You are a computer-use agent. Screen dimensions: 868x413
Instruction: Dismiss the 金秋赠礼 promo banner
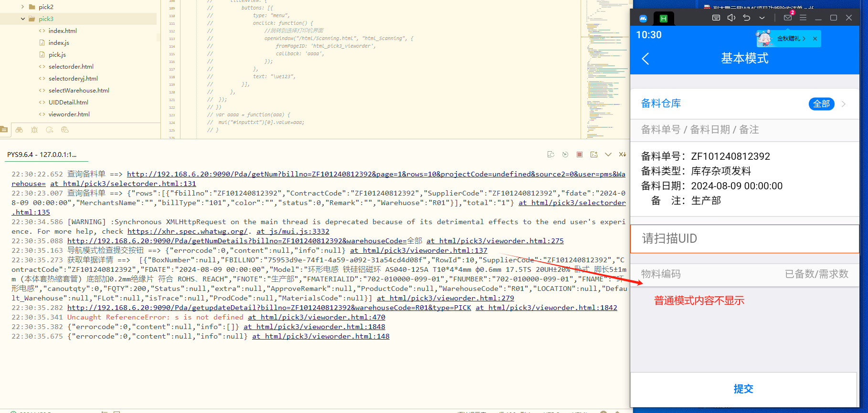(815, 39)
